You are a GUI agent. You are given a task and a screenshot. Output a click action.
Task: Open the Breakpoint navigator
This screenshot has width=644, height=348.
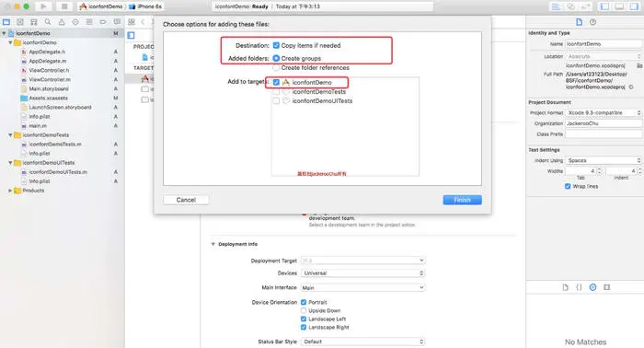[x=103, y=22]
